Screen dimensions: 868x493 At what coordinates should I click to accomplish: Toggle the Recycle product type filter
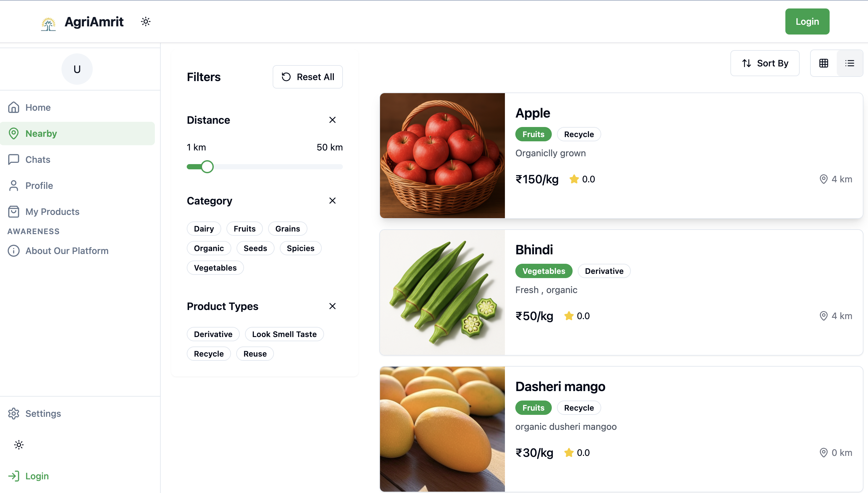[x=209, y=354]
